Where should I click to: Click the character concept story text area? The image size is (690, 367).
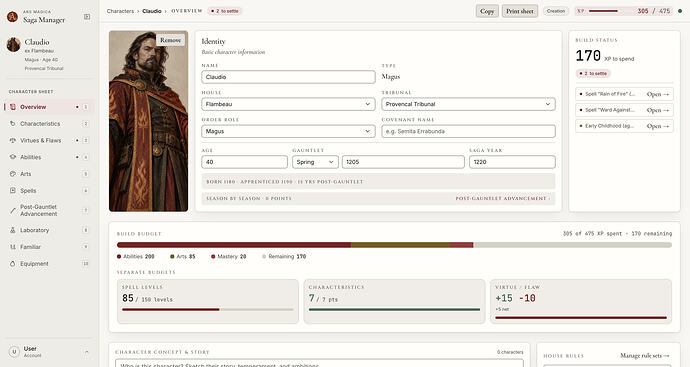[319, 363]
